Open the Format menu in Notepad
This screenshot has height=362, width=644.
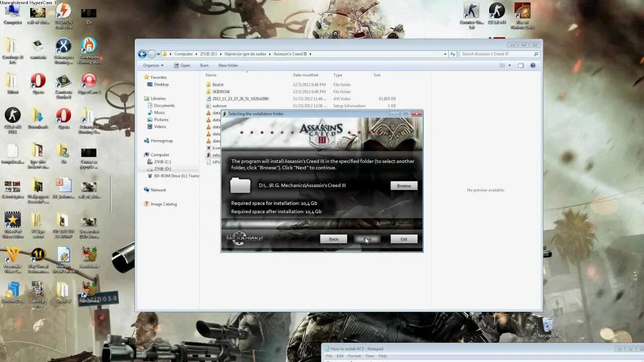(354, 356)
